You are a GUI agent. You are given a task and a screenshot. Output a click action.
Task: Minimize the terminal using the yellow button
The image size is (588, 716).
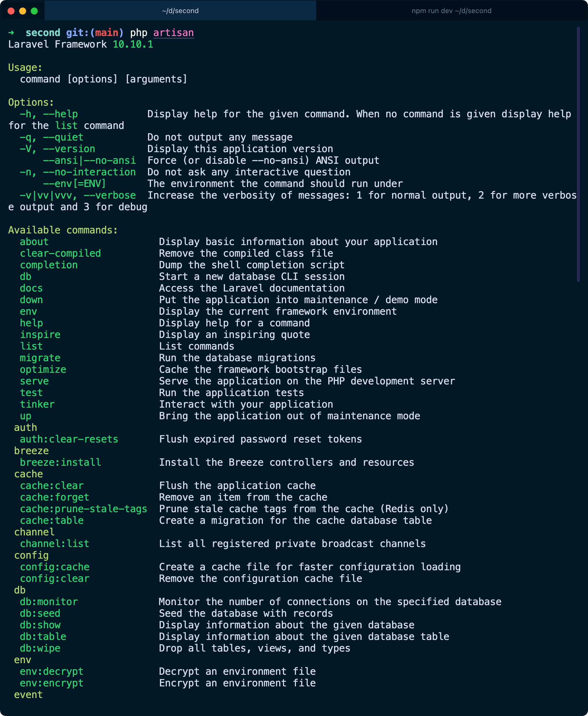point(23,11)
